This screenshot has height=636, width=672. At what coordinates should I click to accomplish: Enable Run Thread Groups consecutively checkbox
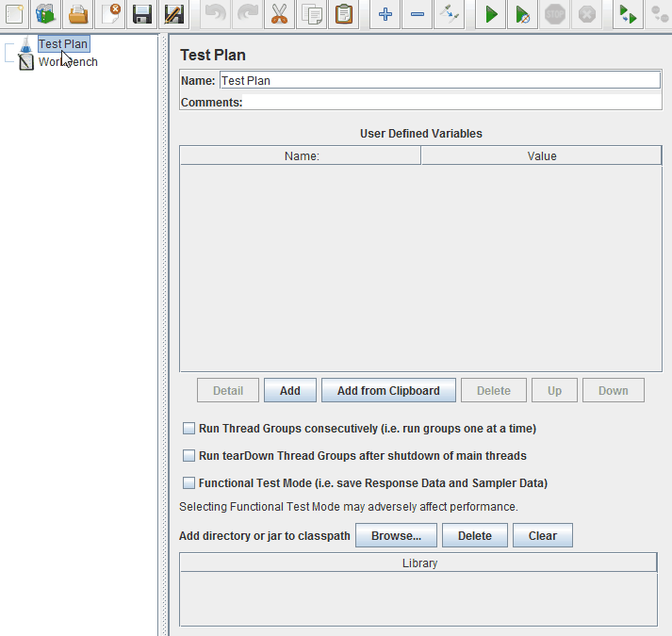[188, 428]
